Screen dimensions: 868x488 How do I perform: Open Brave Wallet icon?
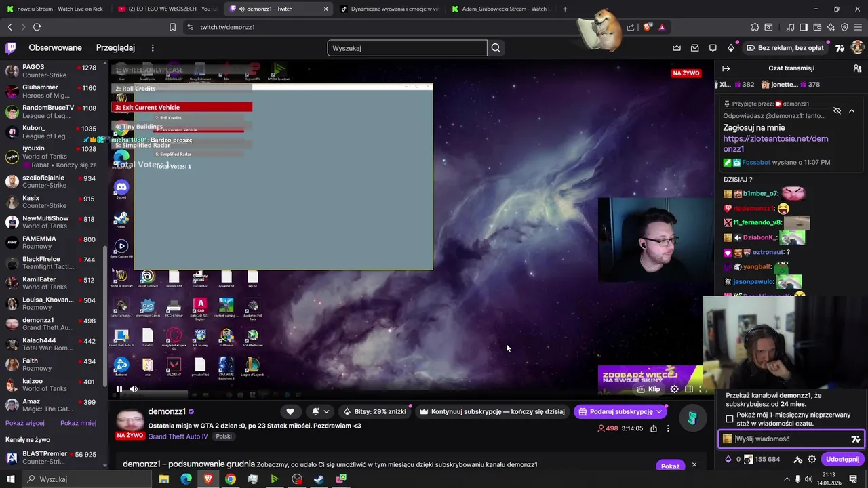817,27
